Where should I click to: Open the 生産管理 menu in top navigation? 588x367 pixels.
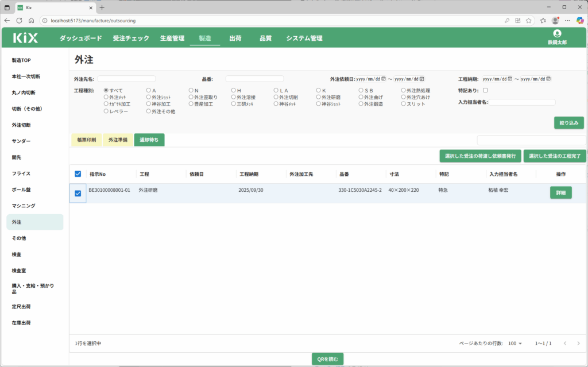click(x=172, y=38)
